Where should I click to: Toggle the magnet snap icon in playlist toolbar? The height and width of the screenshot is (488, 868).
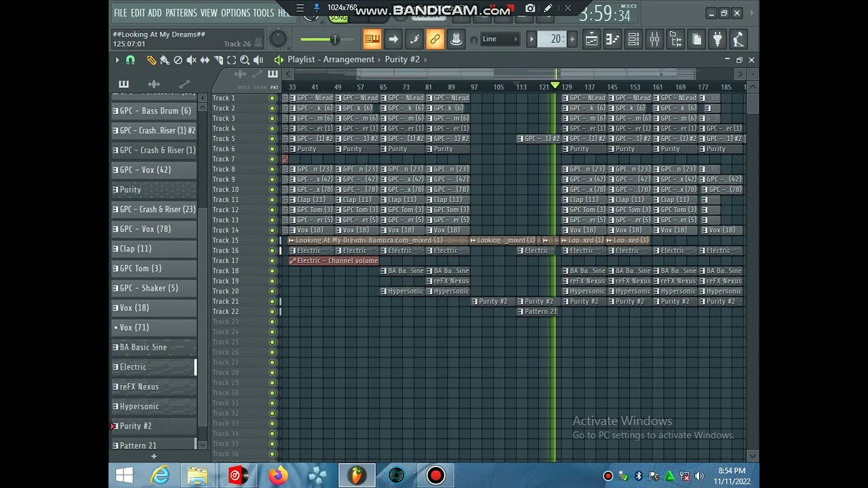130,60
